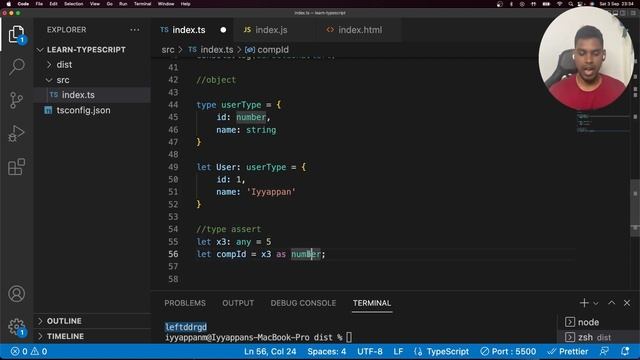Maximize the panel with the up chevron
The image size is (640, 360).
611,303
